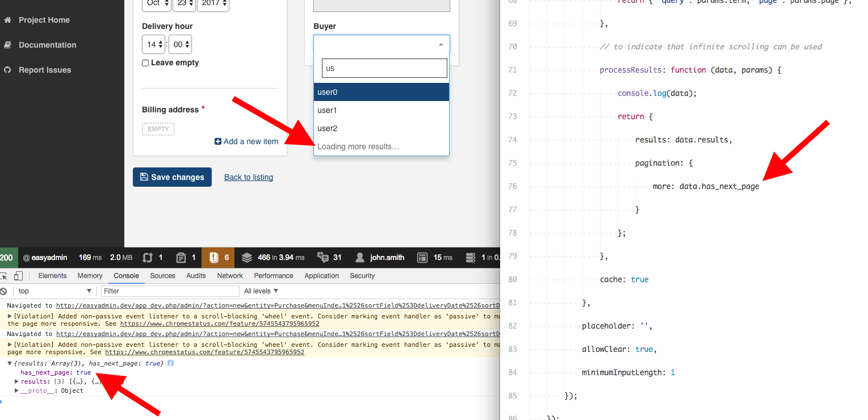Image resolution: width=868 pixels, height=420 pixels.
Task: Click the logs icon showing 6 warnings
Action: [x=217, y=257]
